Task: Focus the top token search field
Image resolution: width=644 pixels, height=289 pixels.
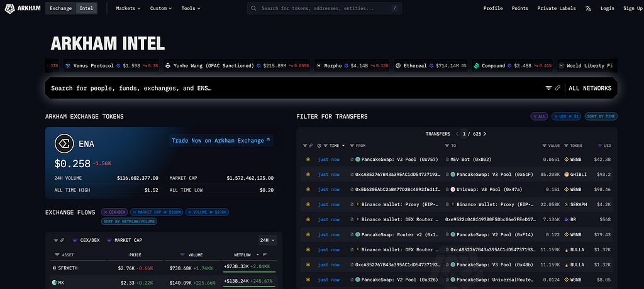Action: click(x=325, y=8)
